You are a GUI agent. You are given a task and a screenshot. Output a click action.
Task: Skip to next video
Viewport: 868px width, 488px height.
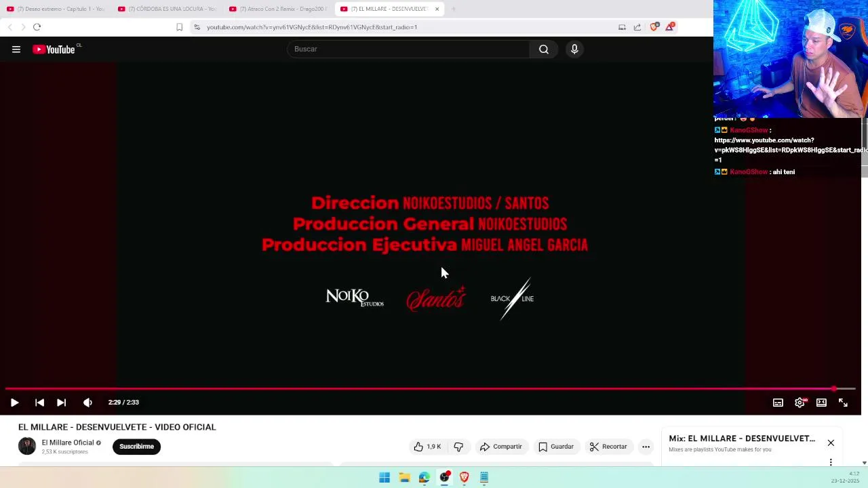click(x=61, y=403)
